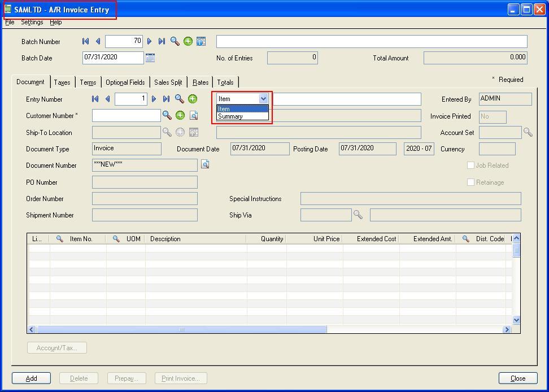This screenshot has height=392, width=549.
Task: Click the Customer Number finder magnifier
Action: click(x=167, y=115)
